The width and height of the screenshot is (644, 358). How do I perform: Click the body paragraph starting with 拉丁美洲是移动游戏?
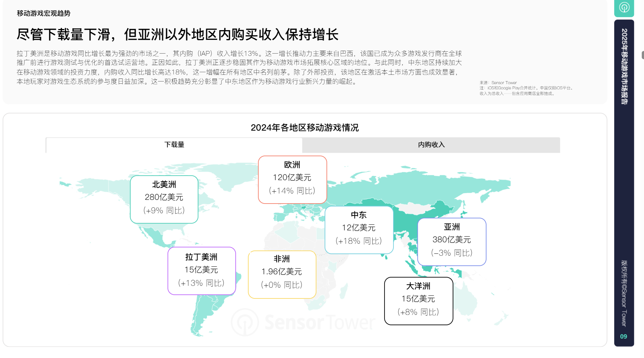coord(239,67)
